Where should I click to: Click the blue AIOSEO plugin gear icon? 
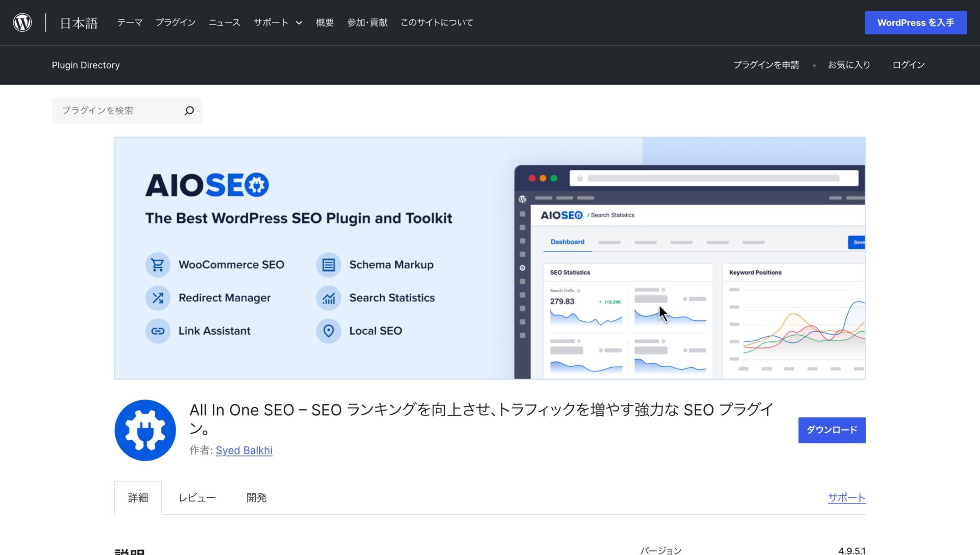(x=145, y=430)
